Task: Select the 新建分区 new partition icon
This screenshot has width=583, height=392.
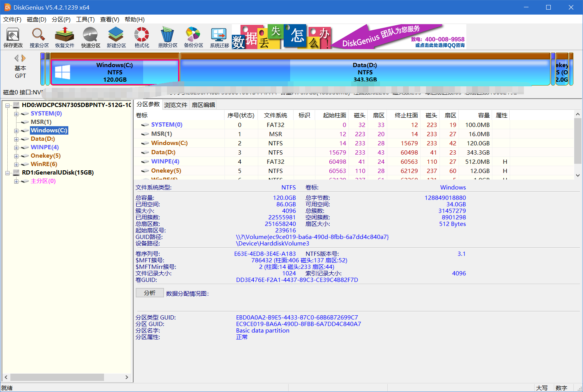Action: coord(116,37)
